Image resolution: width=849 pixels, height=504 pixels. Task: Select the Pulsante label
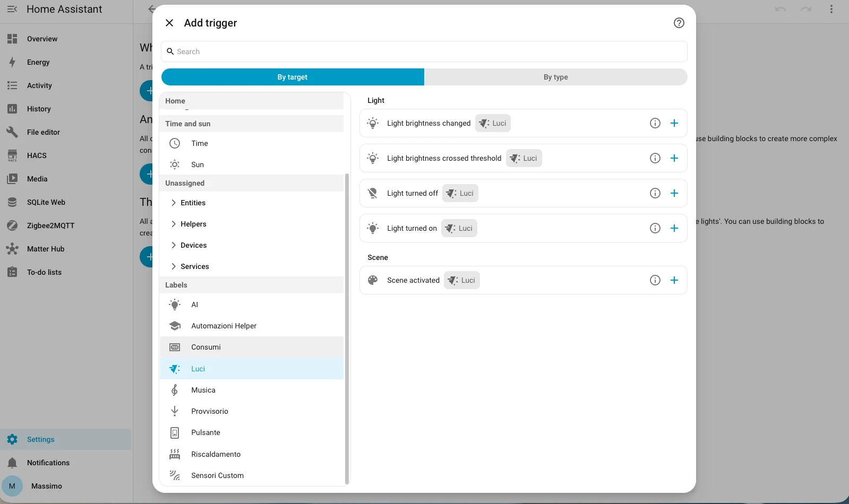click(252, 432)
